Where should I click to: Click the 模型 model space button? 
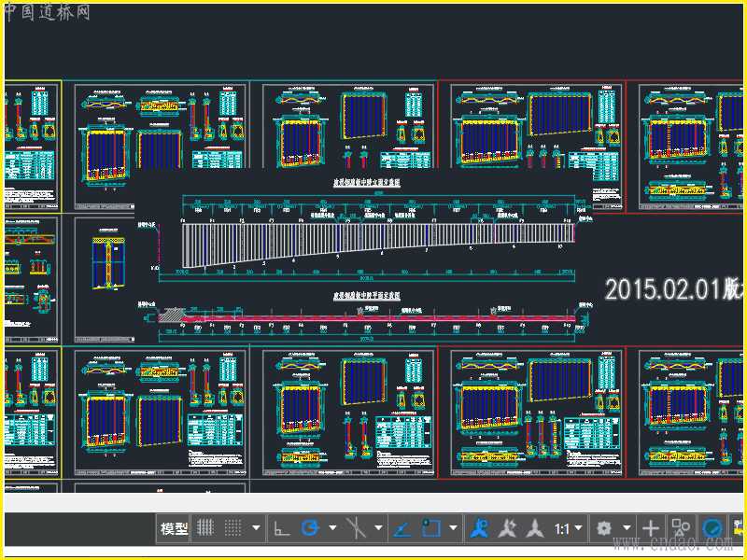click(174, 529)
